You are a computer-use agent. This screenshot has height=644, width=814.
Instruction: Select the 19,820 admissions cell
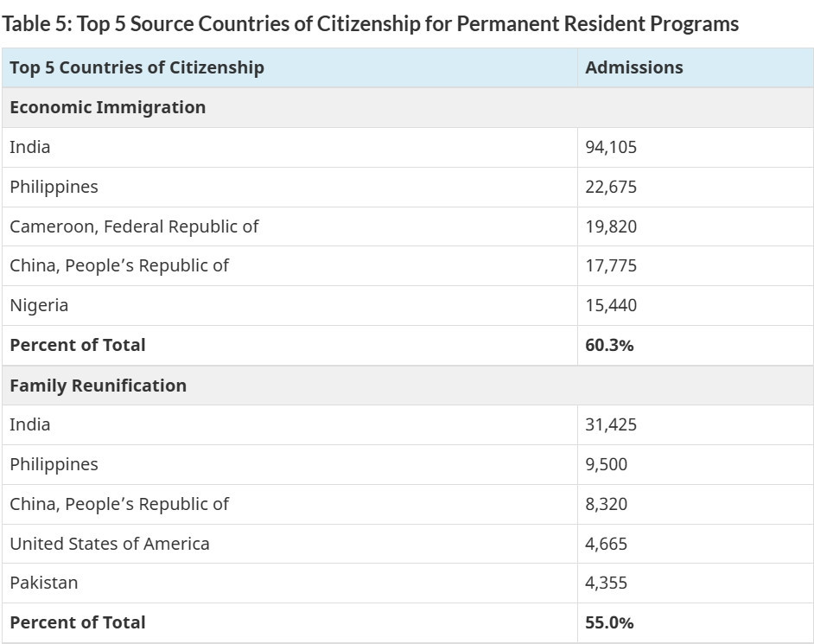tap(611, 226)
